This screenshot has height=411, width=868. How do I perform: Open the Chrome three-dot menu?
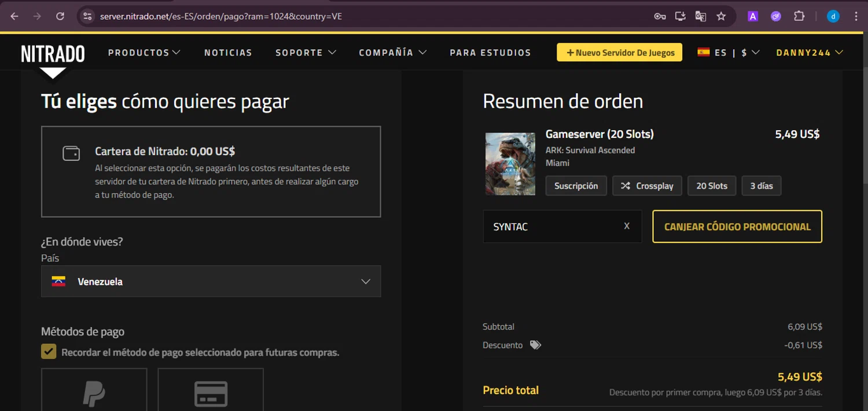coord(856,16)
